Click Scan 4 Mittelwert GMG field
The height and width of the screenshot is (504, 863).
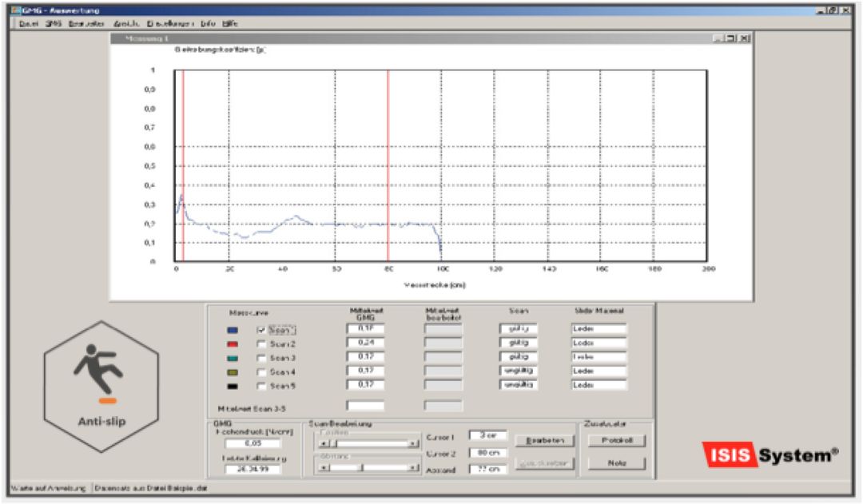coord(365,371)
